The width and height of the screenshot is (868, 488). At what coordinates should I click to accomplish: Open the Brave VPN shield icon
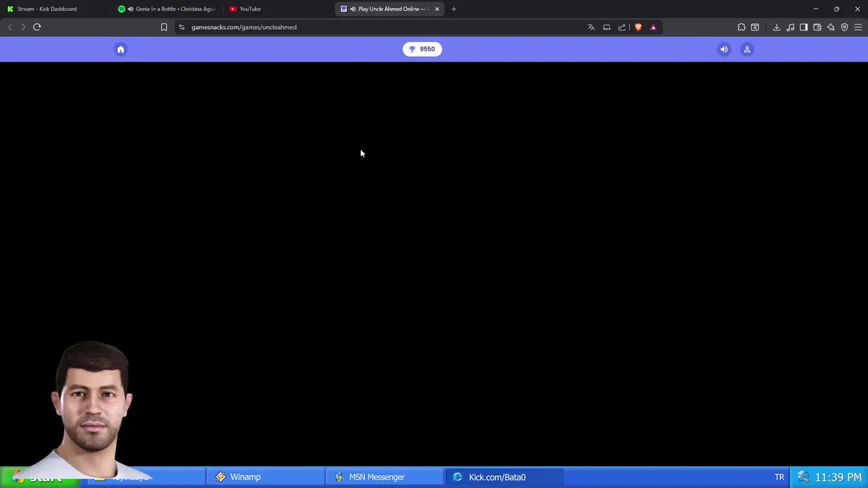tap(844, 27)
